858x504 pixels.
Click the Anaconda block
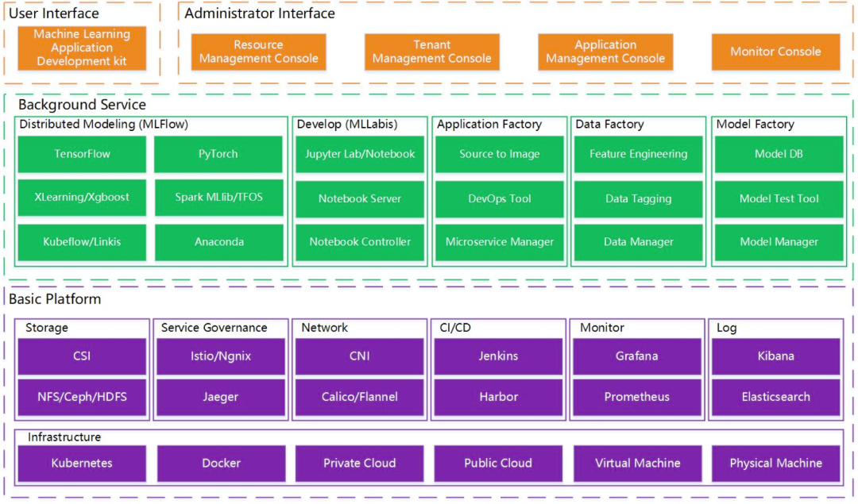pos(219,242)
